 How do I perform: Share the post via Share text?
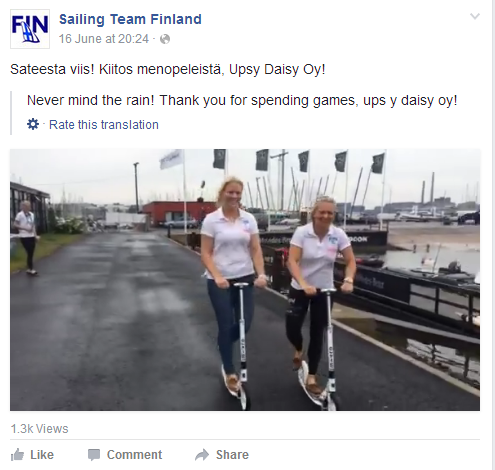click(232, 455)
